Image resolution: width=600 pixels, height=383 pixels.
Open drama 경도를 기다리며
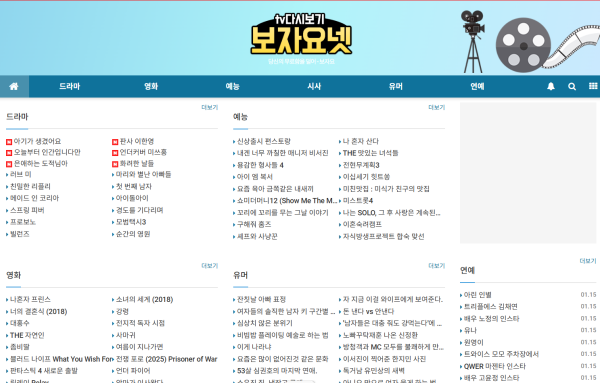(140, 210)
